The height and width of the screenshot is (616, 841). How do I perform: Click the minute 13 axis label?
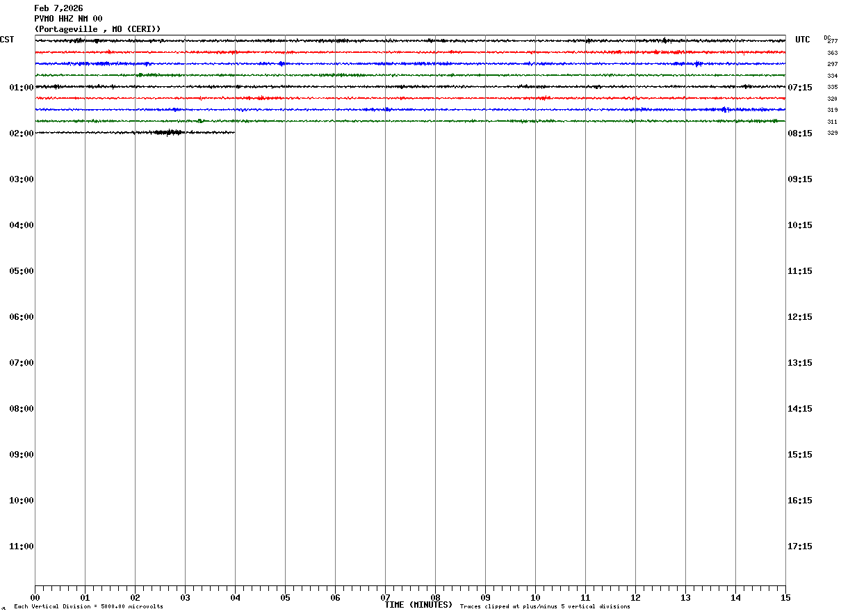[685, 598]
